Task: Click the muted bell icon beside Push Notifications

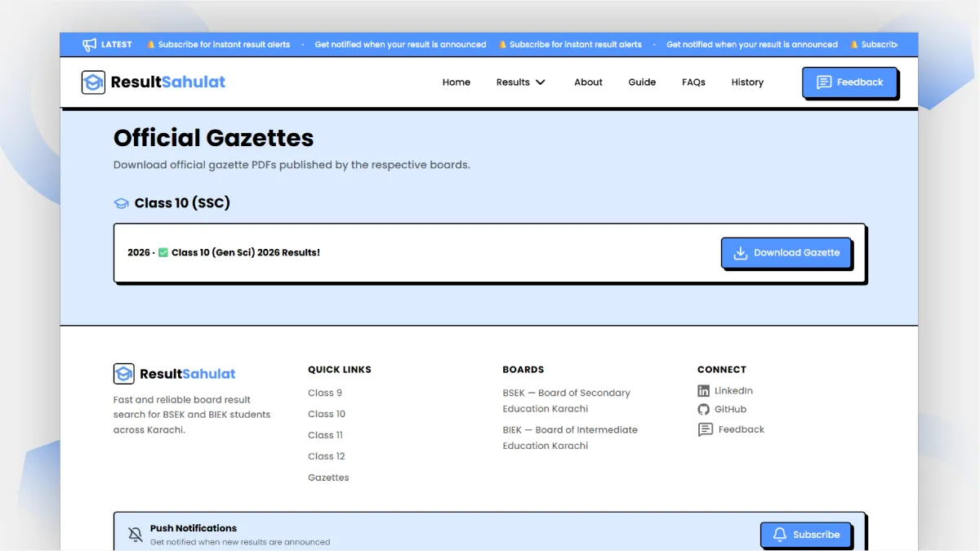Action: 136,535
